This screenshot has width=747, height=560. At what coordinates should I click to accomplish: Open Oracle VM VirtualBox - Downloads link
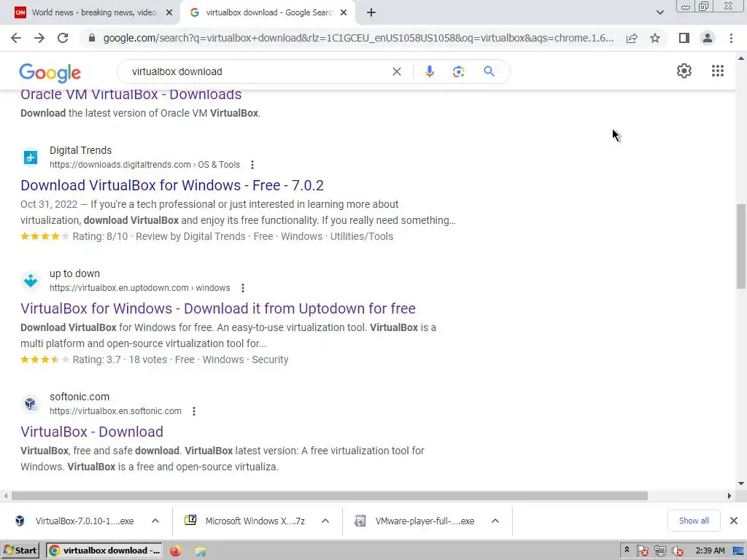(131, 94)
